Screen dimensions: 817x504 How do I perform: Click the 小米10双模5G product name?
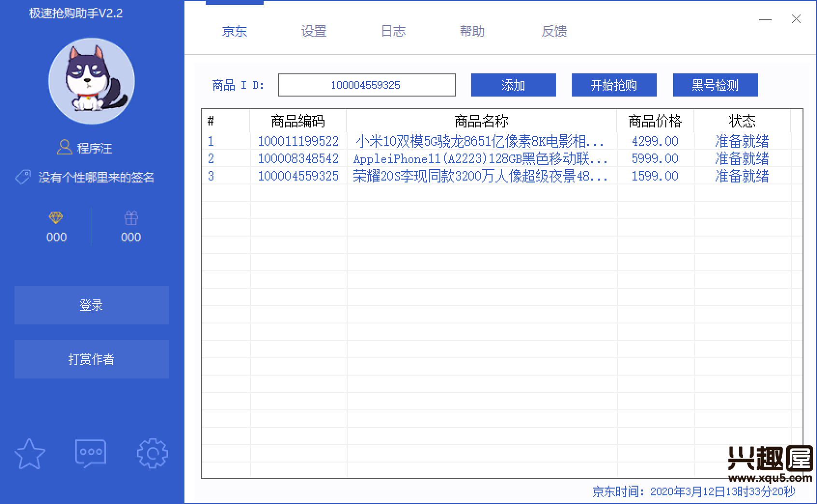[480, 141]
